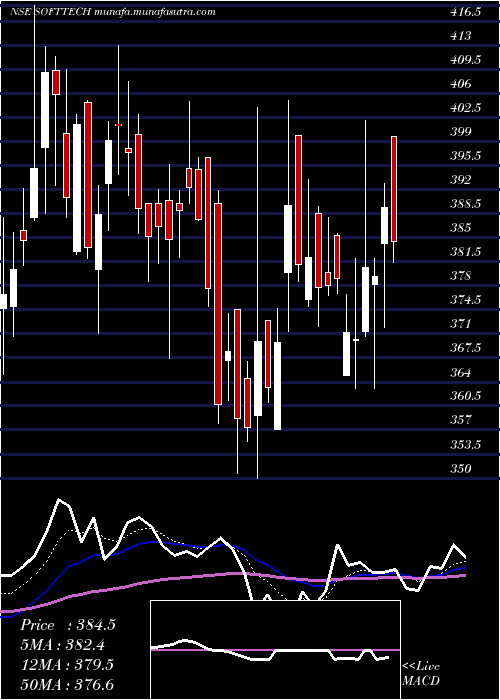Click the 402.5 price axis label
This screenshot has height=700, width=500.
point(465,108)
